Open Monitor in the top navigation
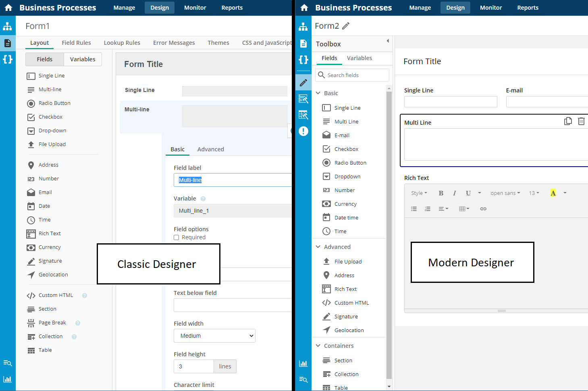The image size is (588, 391). click(195, 8)
